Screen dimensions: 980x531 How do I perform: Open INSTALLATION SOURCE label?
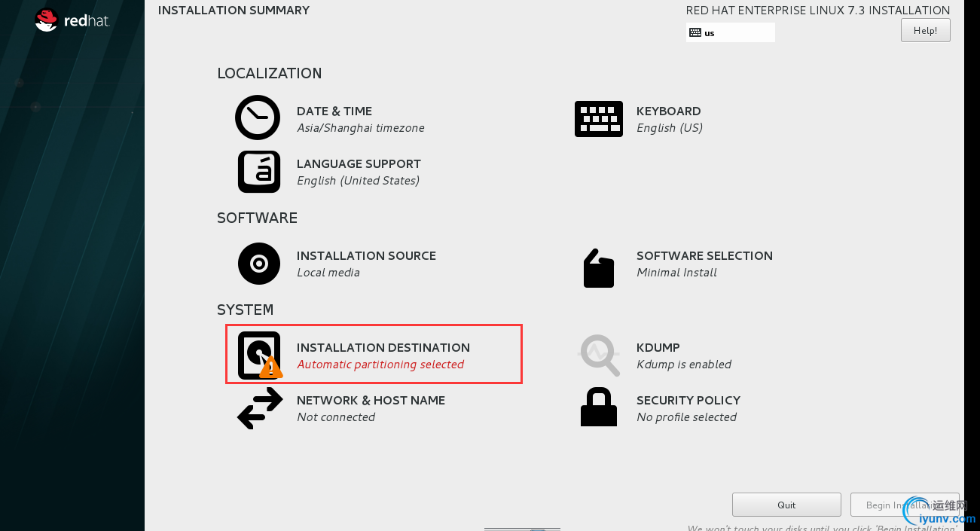pos(366,256)
